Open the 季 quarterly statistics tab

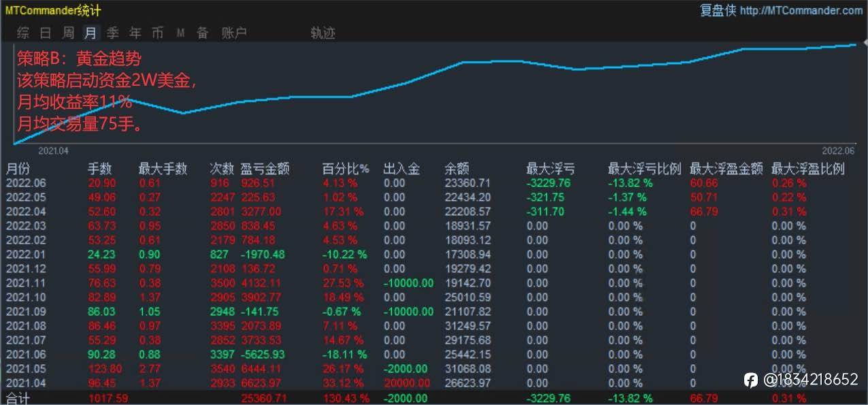[113, 33]
